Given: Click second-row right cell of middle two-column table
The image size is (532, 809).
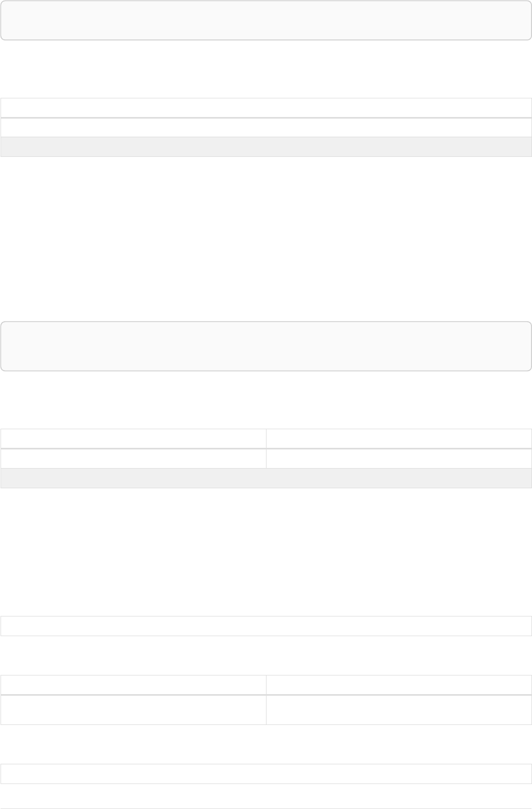Looking at the screenshot, I should pyautogui.click(x=399, y=458).
